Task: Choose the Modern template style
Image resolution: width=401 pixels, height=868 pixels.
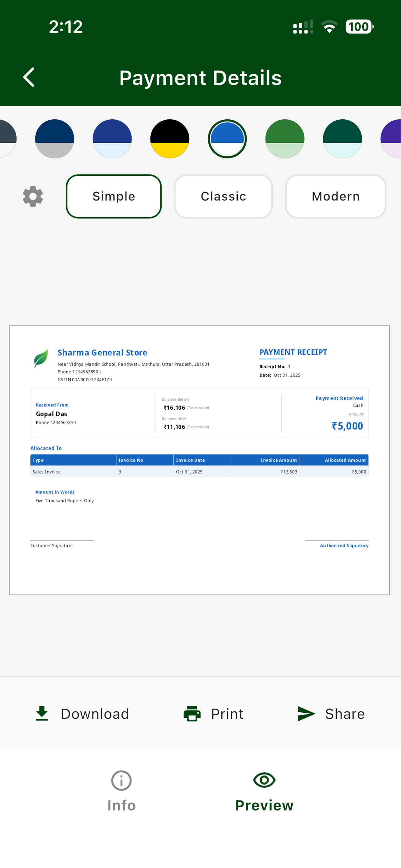Action: tap(336, 197)
